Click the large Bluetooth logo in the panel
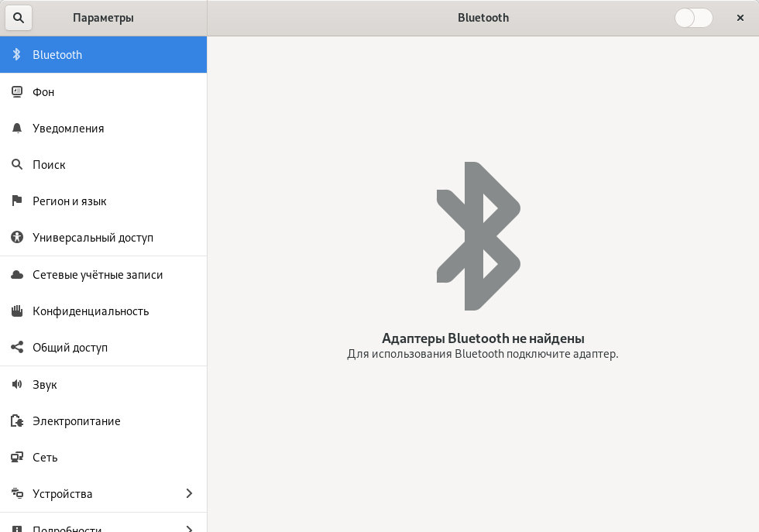Image resolution: width=759 pixels, height=532 pixels. click(x=478, y=236)
